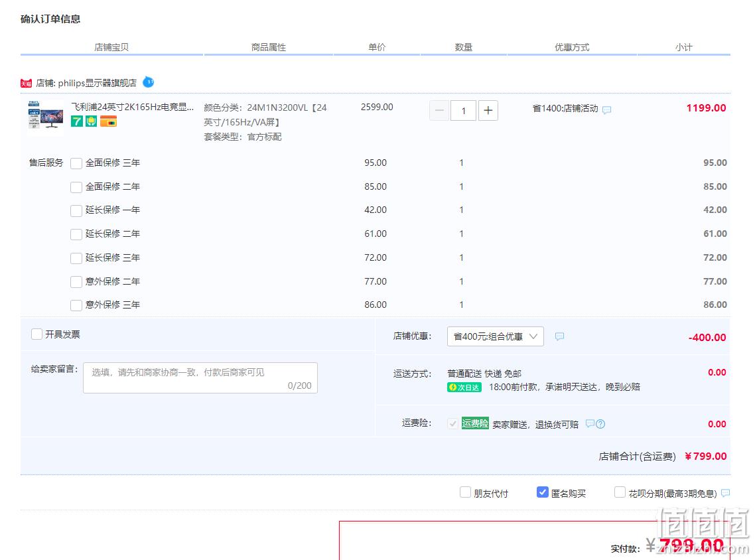Click the green 运费险 tag

click(475, 423)
